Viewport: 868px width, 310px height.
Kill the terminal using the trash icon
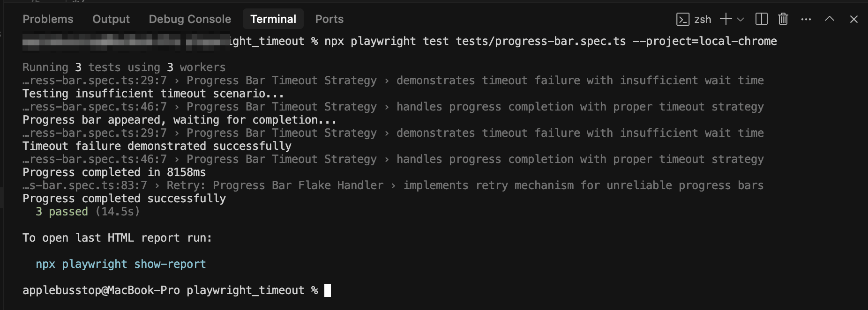tap(783, 19)
